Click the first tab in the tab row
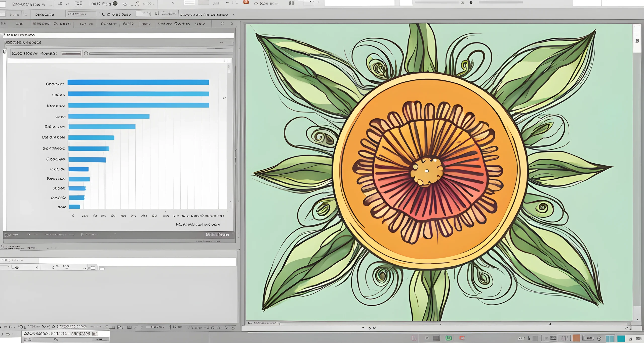Image resolution: width=644 pixels, height=343 pixels. [4, 24]
